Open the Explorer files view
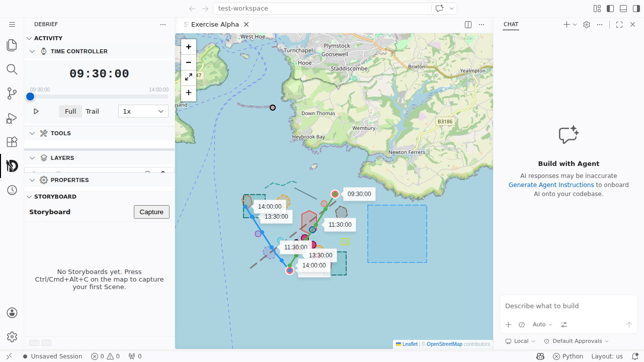 [12, 45]
